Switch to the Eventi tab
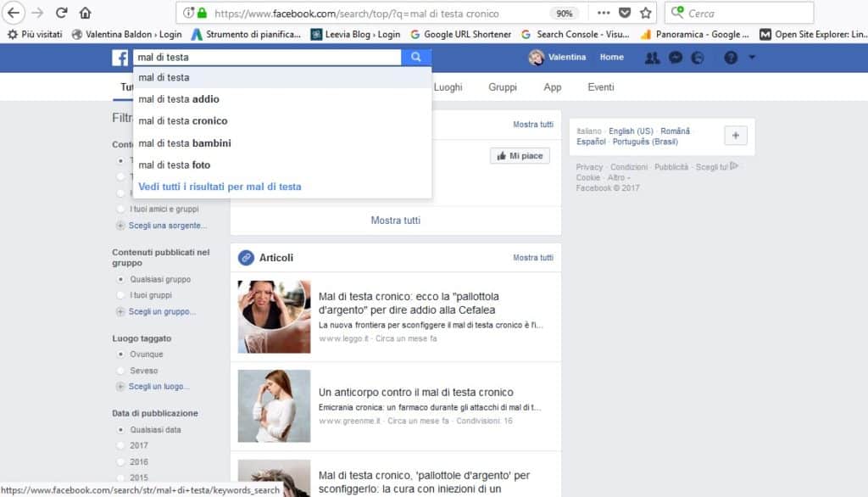Screen dimensions: 868x497 point(601,87)
